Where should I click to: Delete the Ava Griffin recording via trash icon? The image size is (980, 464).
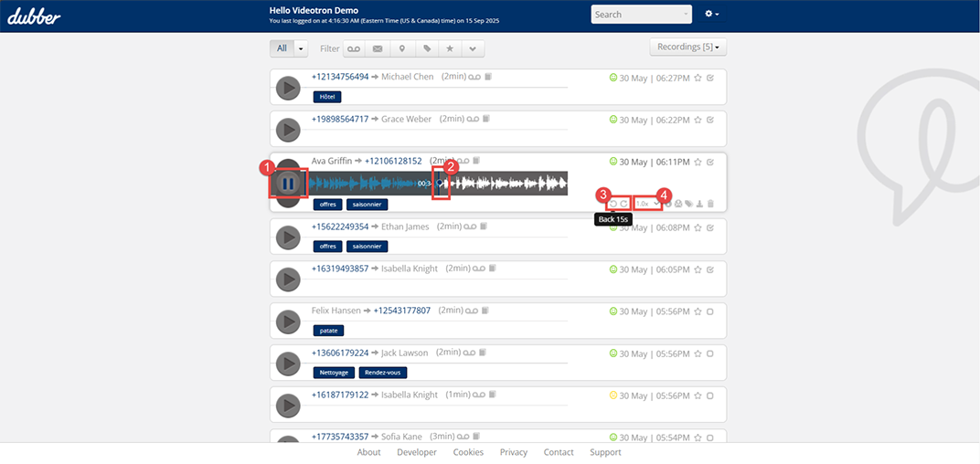[x=710, y=204]
